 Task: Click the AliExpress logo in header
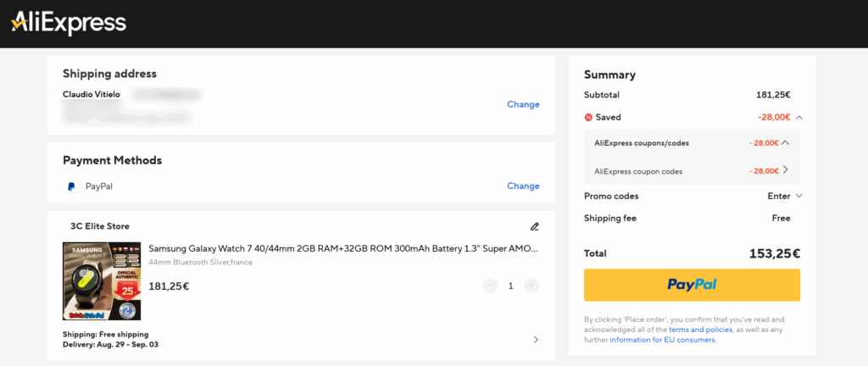coord(69,23)
